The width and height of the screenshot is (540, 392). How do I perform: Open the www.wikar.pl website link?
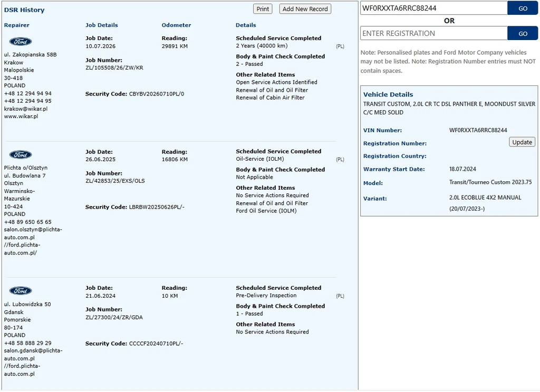point(21,116)
